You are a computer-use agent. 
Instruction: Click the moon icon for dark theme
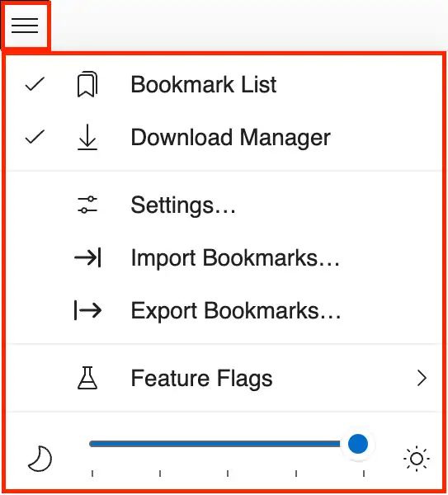point(40,459)
